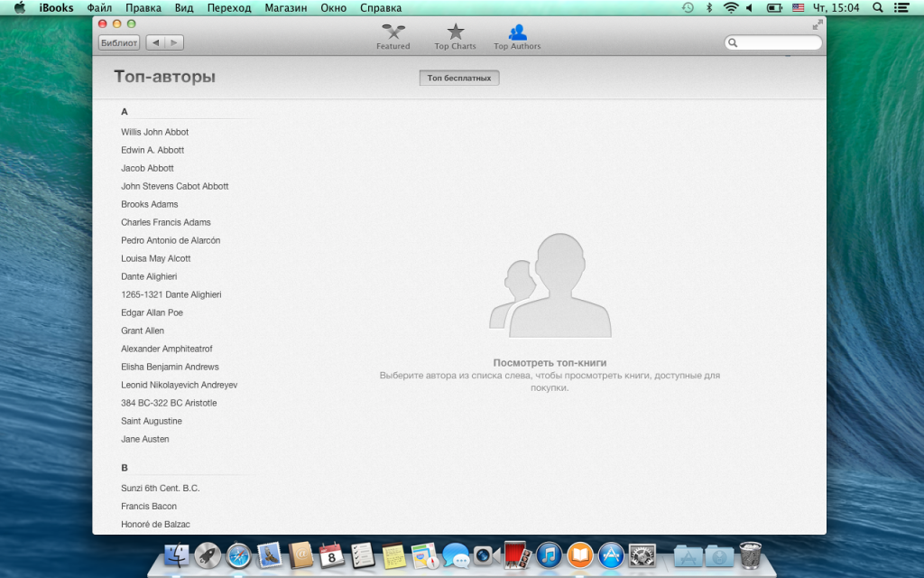Select author Charles Francis Adams
The width and height of the screenshot is (924, 578).
point(166,222)
